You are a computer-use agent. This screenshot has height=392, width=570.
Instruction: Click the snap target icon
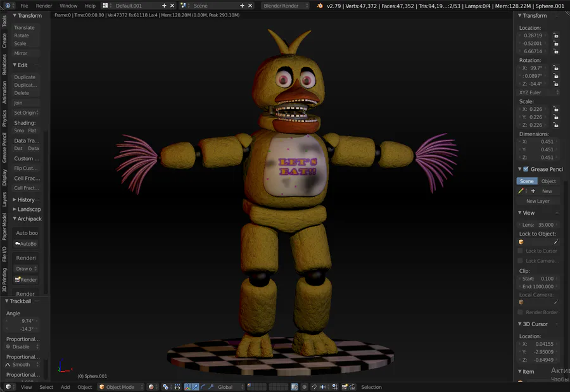pos(335,387)
